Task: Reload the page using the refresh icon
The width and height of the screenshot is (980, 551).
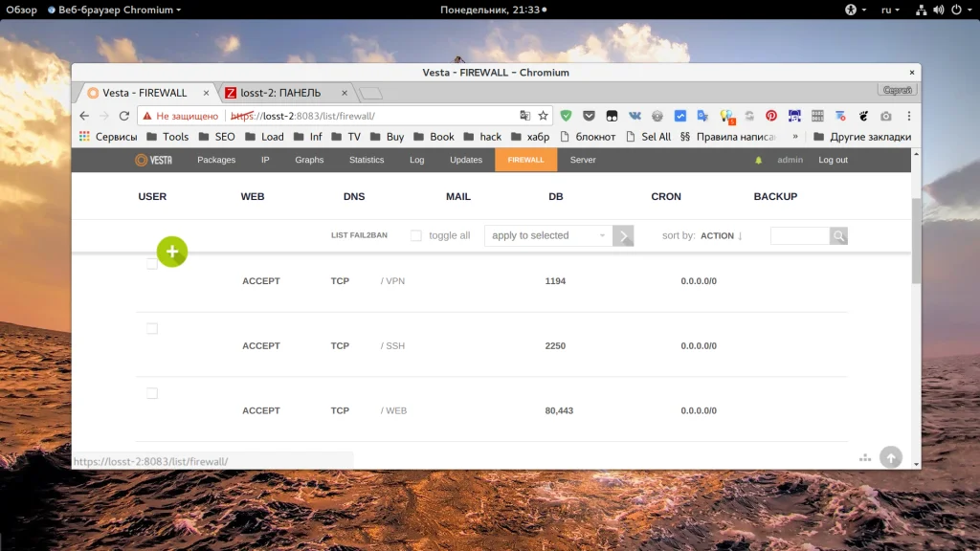Action: coord(124,116)
